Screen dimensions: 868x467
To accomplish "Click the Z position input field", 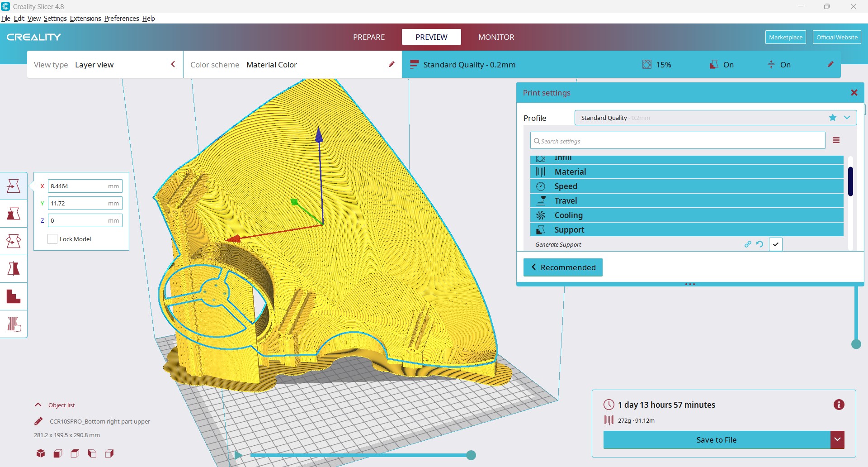I will (85, 220).
